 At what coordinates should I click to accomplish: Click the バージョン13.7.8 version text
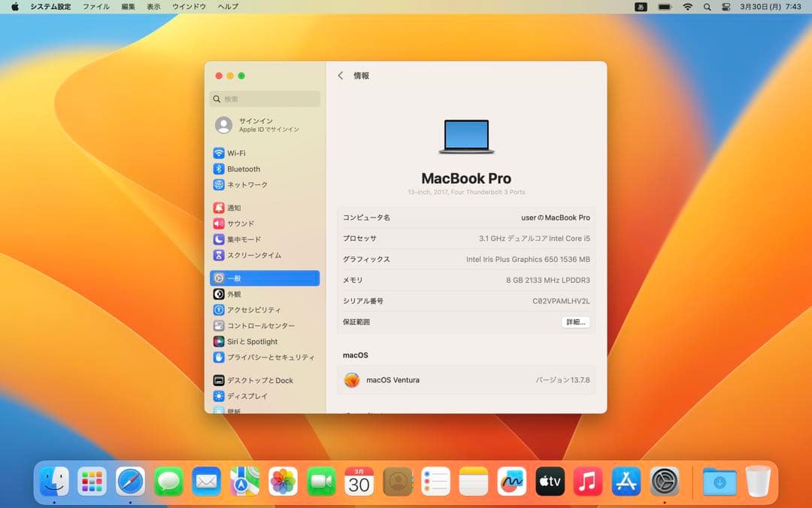coord(562,380)
